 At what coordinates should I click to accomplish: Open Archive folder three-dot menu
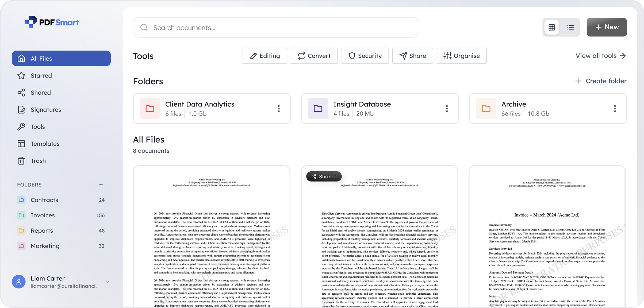615,109
